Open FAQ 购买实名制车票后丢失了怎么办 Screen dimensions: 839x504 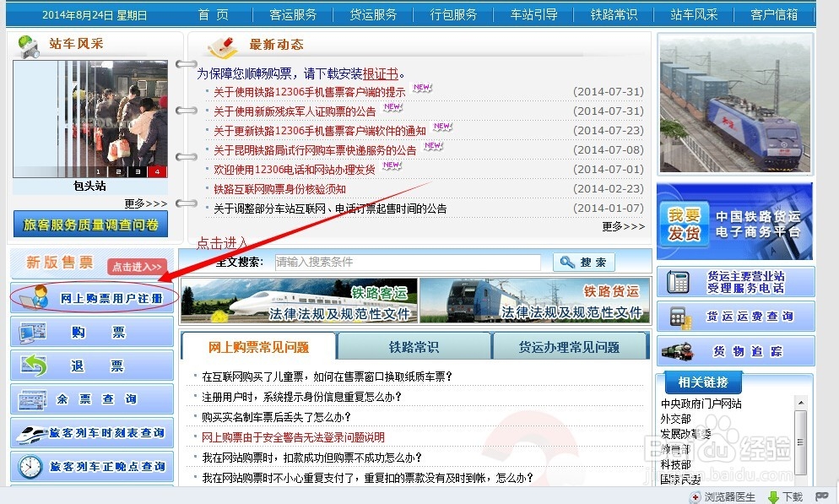[276, 417]
